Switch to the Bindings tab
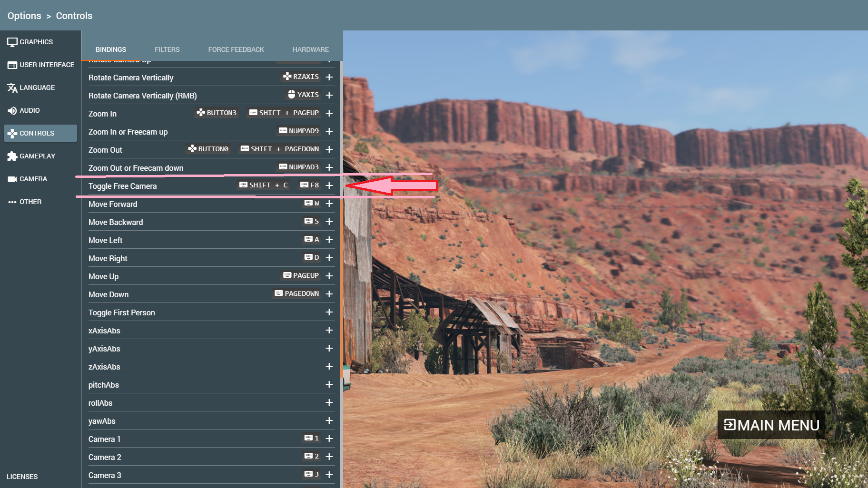The height and width of the screenshot is (488, 868). pos(111,49)
